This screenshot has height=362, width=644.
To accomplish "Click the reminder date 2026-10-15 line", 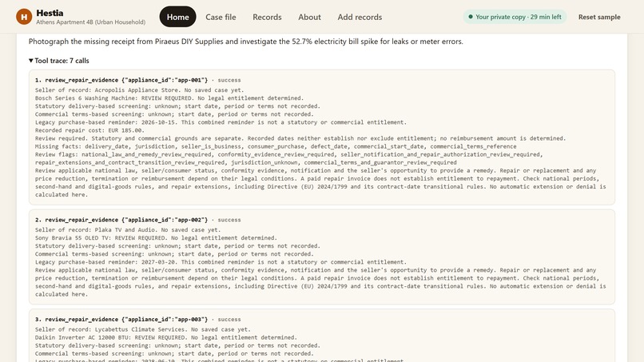I will [x=221, y=122].
